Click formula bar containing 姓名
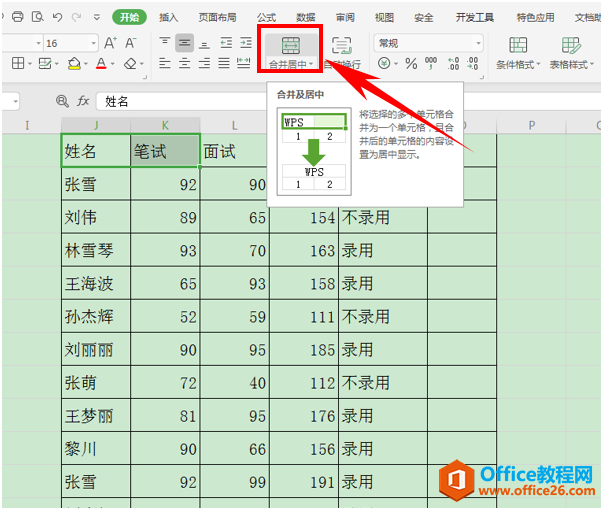The width and height of the screenshot is (602, 508). click(x=180, y=101)
